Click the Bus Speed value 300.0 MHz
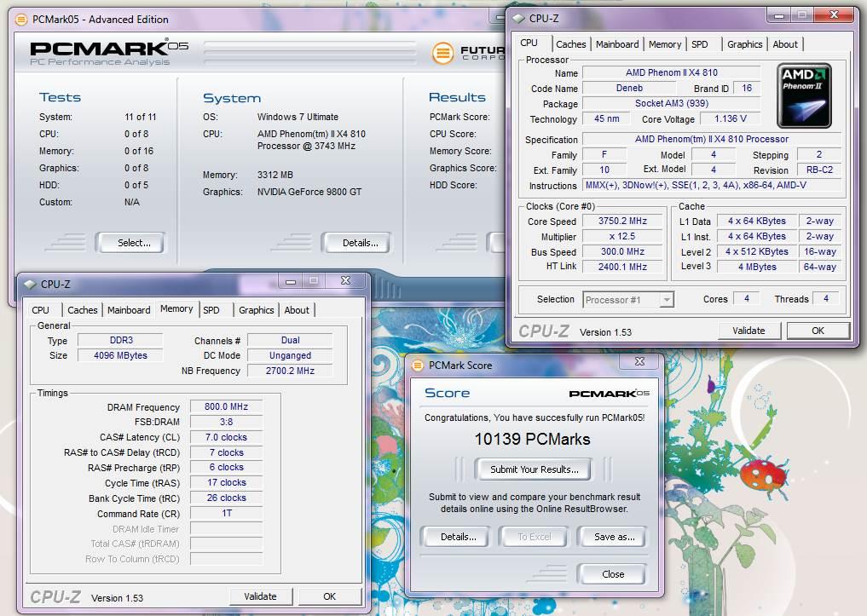The image size is (867, 616). click(x=622, y=251)
